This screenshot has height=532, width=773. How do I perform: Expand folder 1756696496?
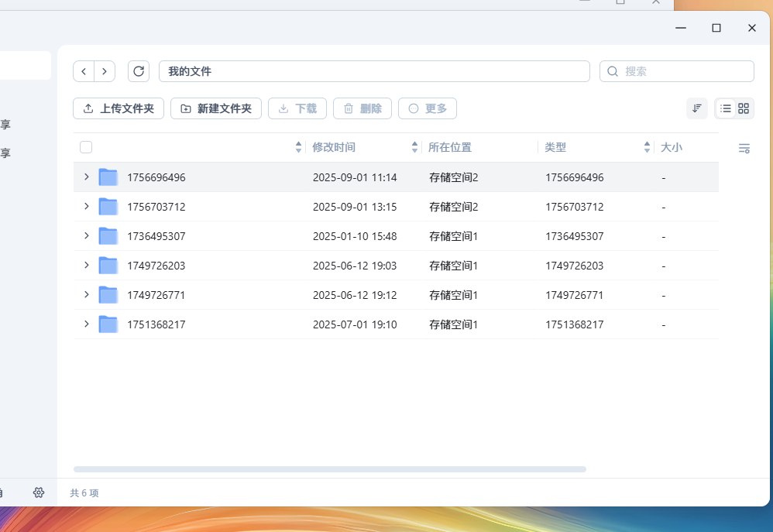tap(87, 177)
